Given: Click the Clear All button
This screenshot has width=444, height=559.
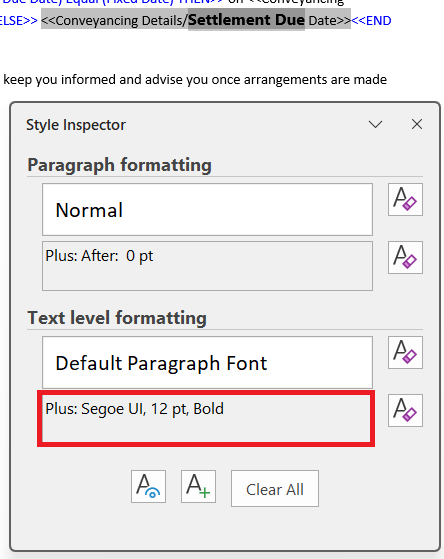Looking at the screenshot, I should 275,488.
